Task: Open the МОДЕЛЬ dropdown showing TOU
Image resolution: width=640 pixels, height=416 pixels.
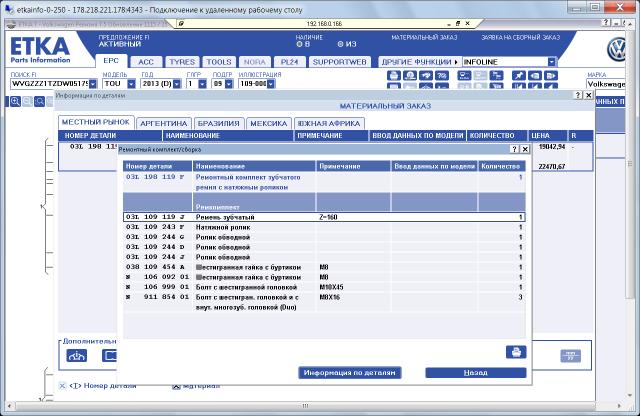Action: tap(131, 84)
